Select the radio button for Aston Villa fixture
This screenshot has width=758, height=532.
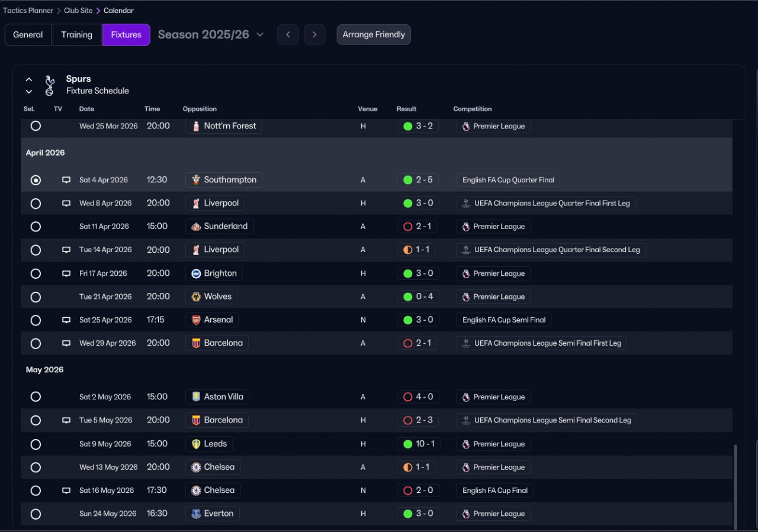coord(36,397)
